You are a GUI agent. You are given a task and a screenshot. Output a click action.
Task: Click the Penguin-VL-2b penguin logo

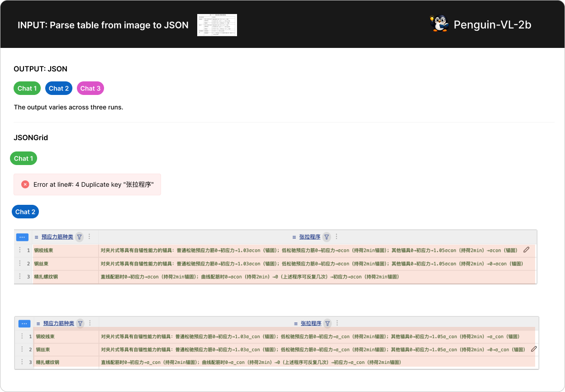pyautogui.click(x=438, y=24)
